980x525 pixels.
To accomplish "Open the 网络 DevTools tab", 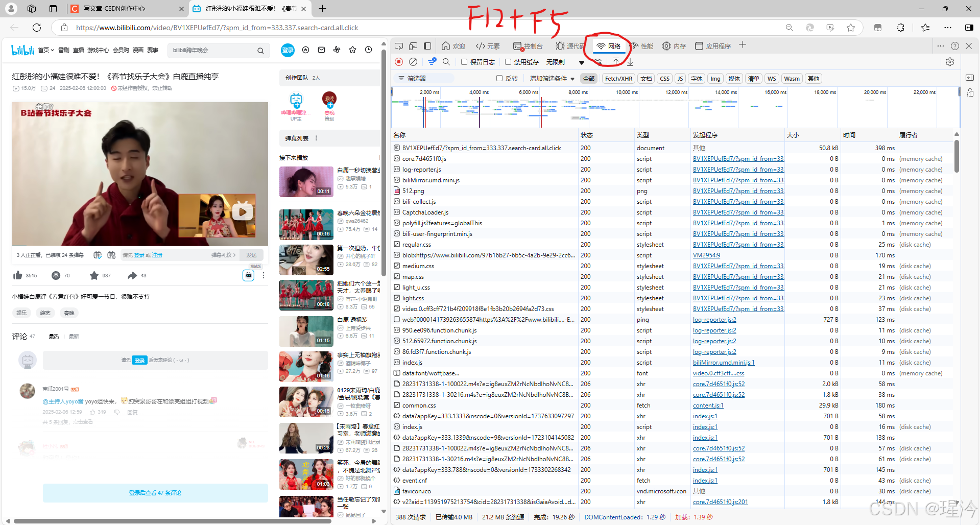I will coord(609,46).
